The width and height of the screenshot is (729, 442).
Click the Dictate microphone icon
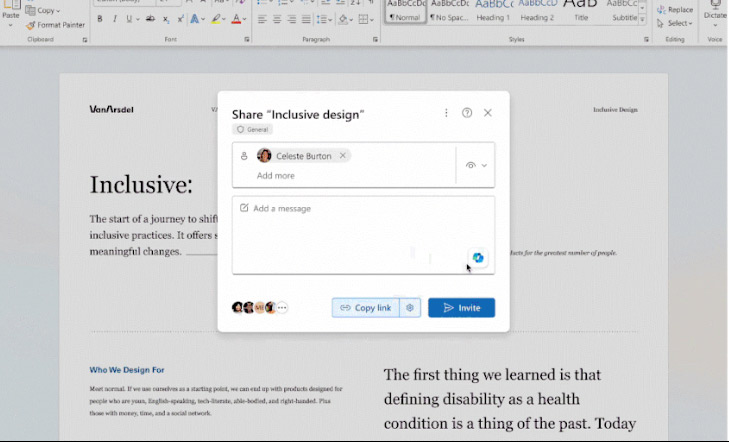pos(715,6)
